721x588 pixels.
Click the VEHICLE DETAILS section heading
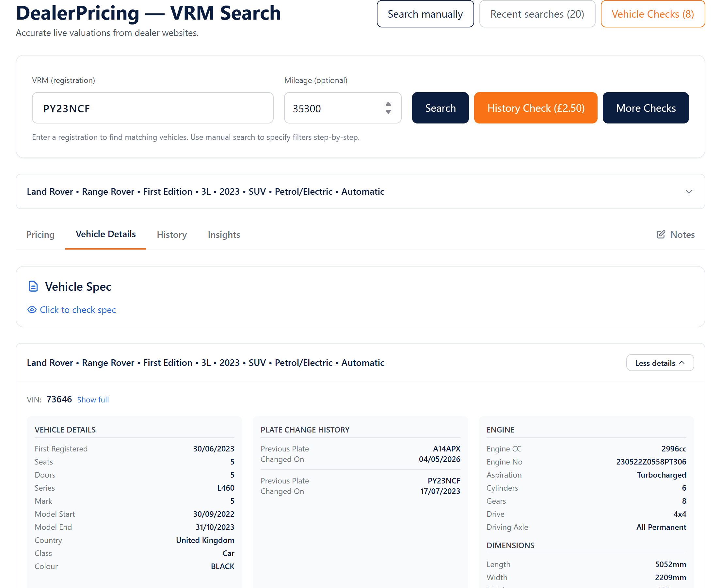pos(65,430)
